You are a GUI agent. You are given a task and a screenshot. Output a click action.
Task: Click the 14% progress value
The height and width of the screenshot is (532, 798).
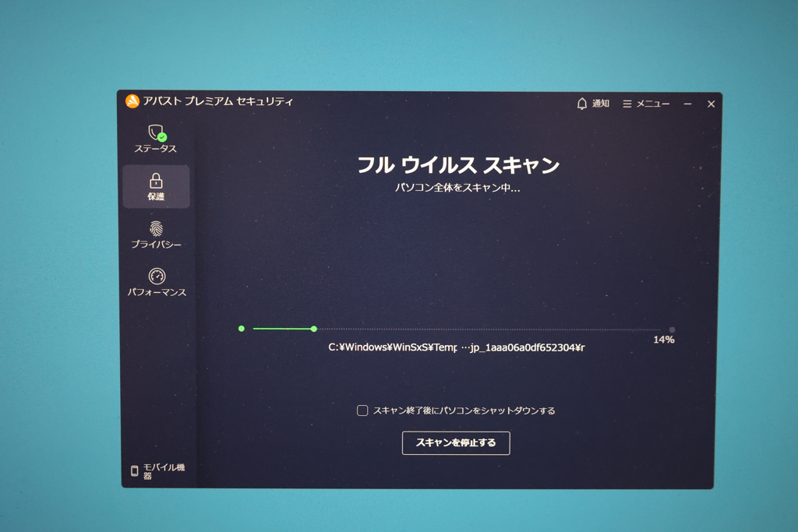click(x=664, y=340)
